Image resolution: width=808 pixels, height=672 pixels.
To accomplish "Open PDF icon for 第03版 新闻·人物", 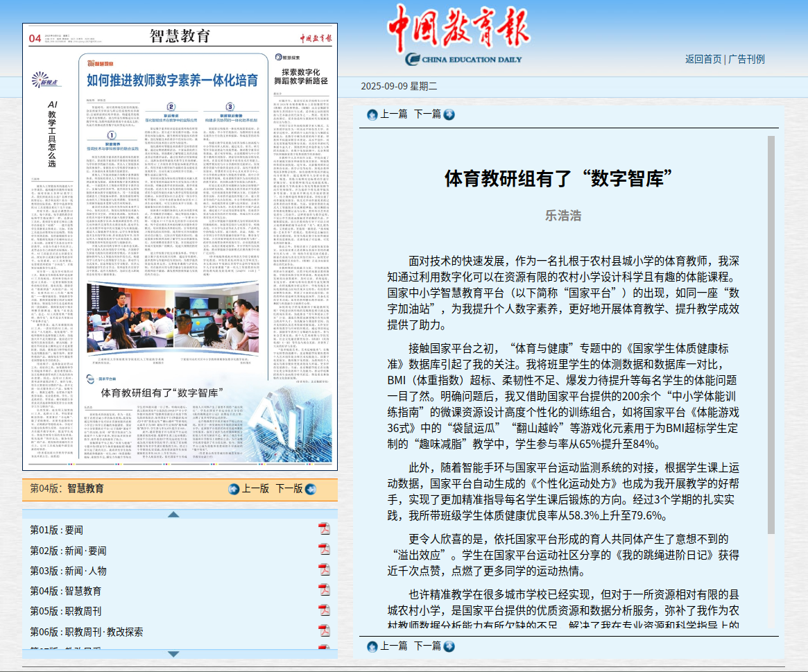I will [x=324, y=570].
